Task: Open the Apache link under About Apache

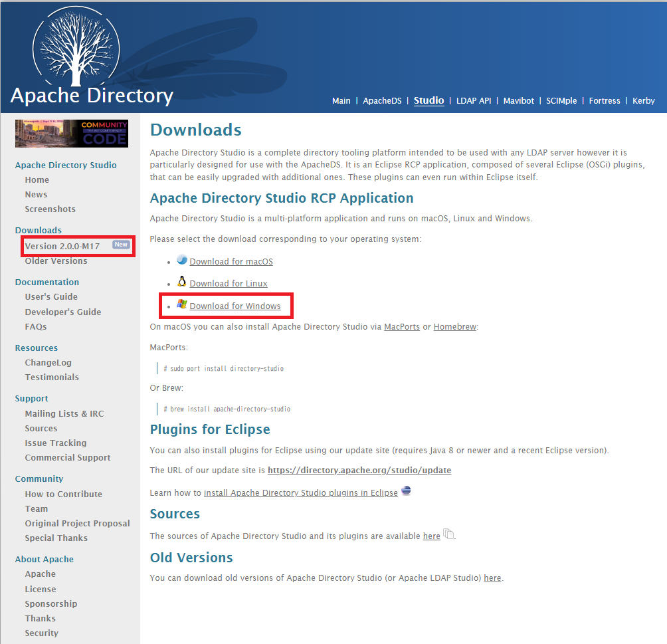Action: 41,574
